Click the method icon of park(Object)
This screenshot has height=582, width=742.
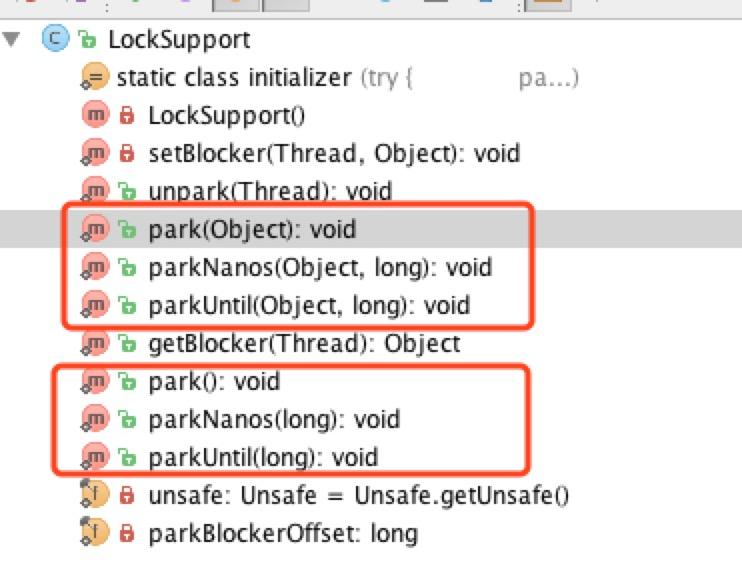[x=95, y=229]
